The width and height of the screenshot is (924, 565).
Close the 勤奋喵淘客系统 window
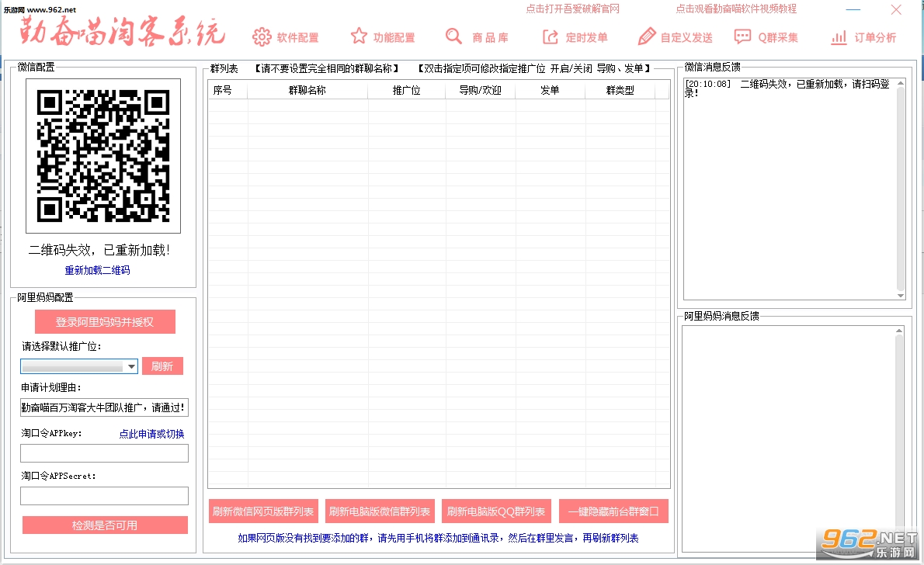896,9
